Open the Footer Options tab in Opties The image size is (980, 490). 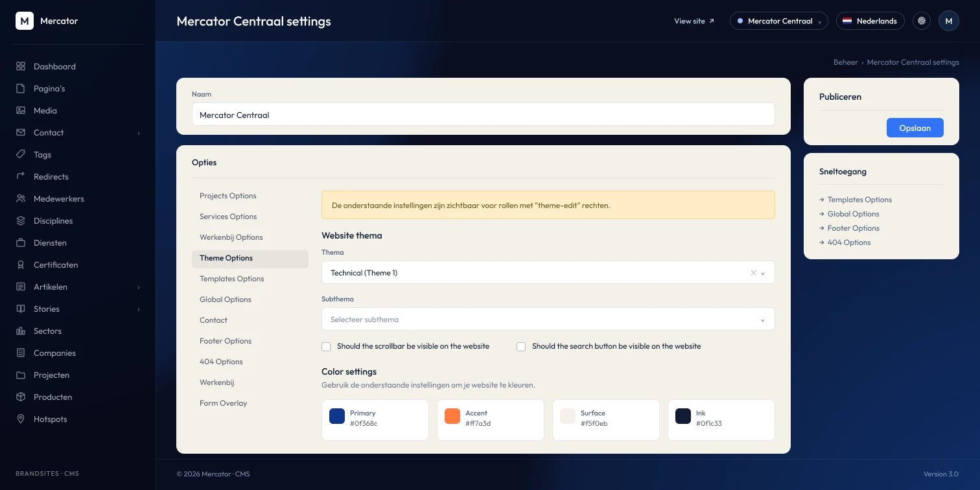250,341
